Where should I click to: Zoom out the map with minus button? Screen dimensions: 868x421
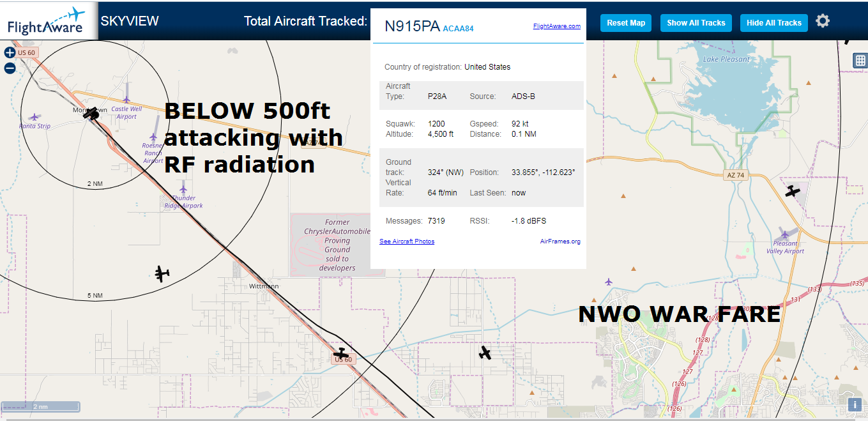[x=10, y=68]
